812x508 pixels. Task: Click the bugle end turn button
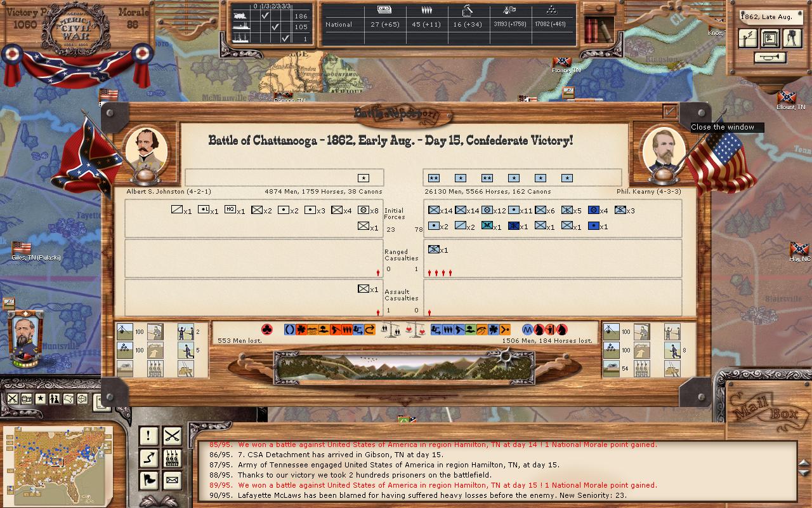point(770,58)
